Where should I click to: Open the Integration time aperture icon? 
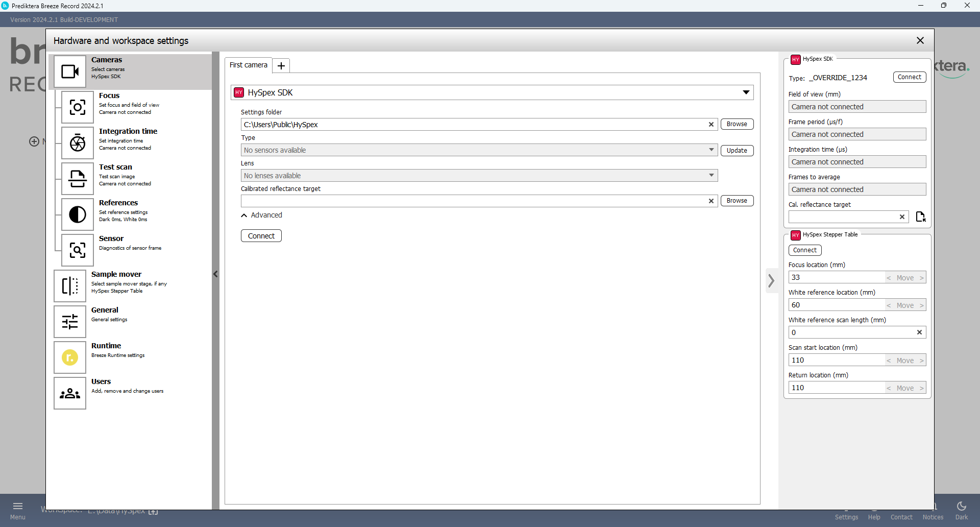(78, 143)
